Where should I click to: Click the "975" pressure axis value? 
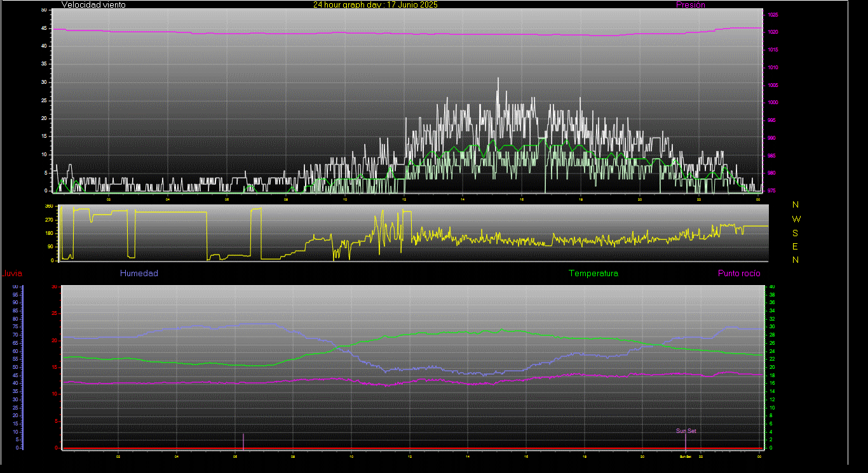(x=771, y=190)
